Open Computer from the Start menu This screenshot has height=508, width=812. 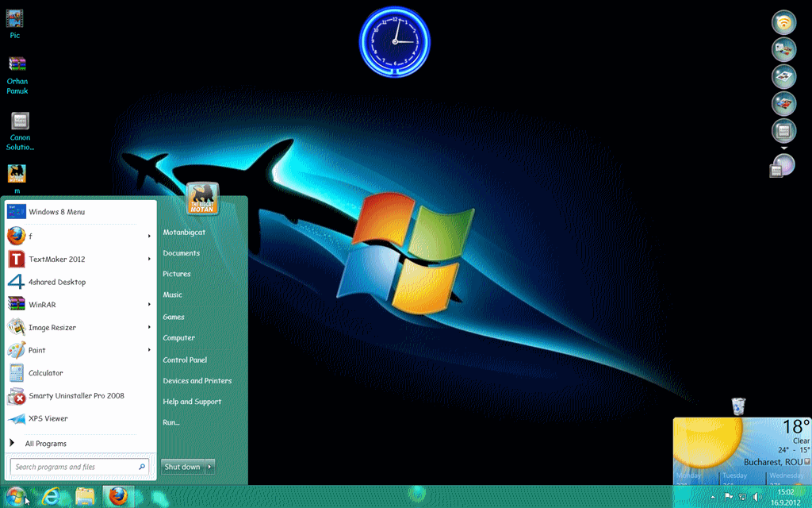pyautogui.click(x=178, y=337)
